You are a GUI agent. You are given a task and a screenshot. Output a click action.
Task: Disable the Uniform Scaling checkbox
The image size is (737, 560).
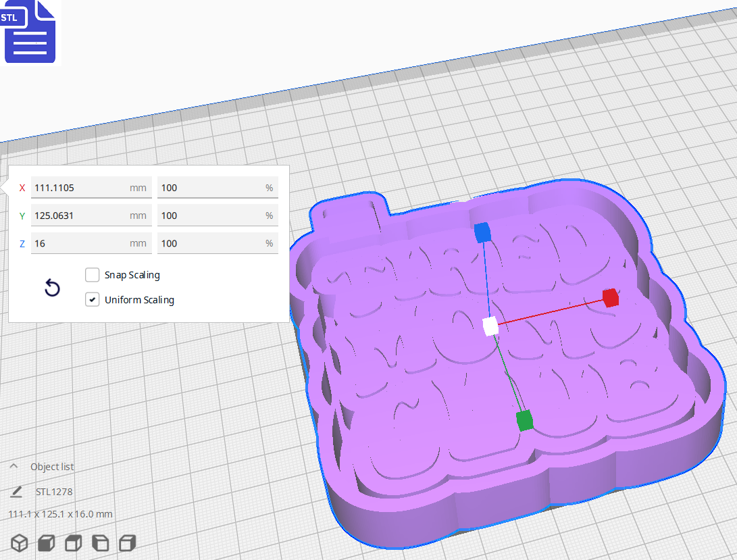point(92,299)
